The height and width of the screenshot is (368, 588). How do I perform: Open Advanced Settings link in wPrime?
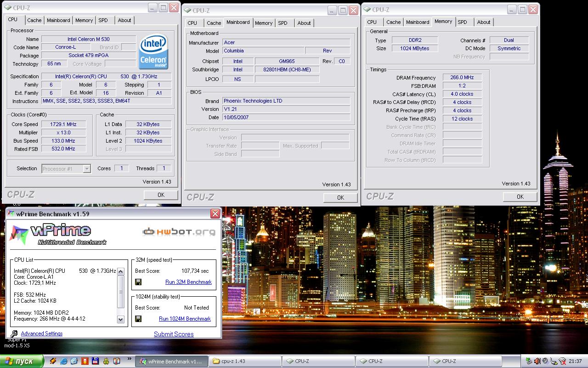[x=42, y=333]
